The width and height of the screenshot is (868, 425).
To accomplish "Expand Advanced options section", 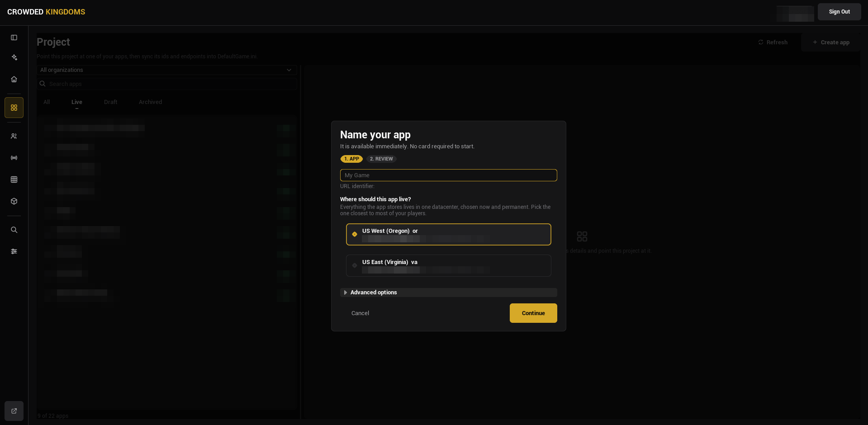I will [x=448, y=293].
